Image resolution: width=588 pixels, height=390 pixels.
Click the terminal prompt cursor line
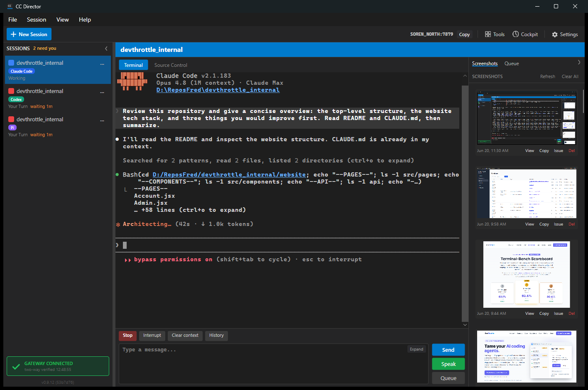[x=287, y=245]
